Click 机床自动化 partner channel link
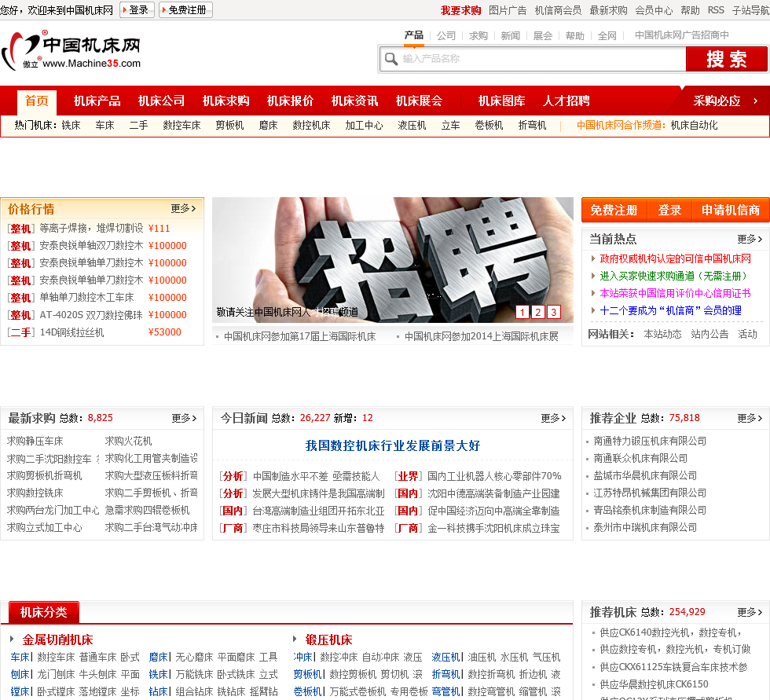Screen dimensions: 770x700 click(694, 126)
